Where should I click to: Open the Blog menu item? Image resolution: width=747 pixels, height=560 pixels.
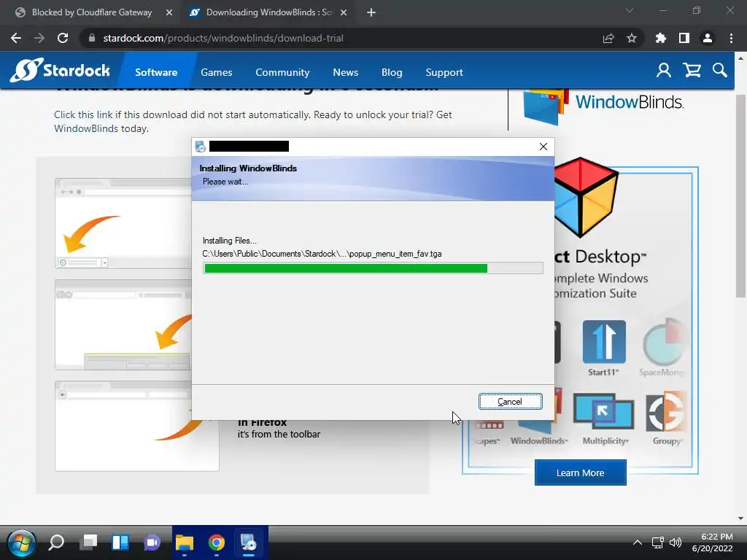pyautogui.click(x=392, y=72)
